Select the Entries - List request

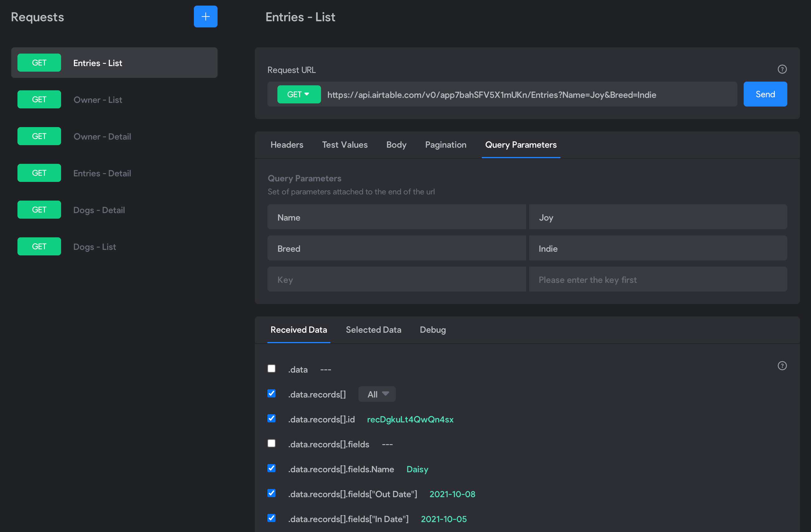click(x=114, y=63)
